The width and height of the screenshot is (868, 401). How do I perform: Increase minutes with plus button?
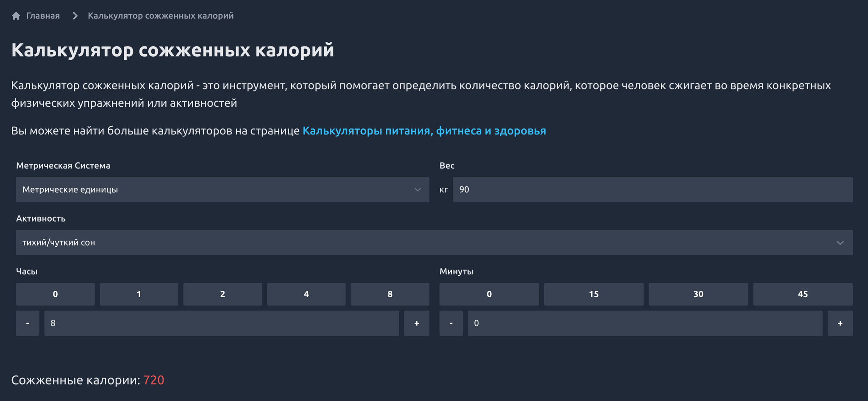click(840, 323)
